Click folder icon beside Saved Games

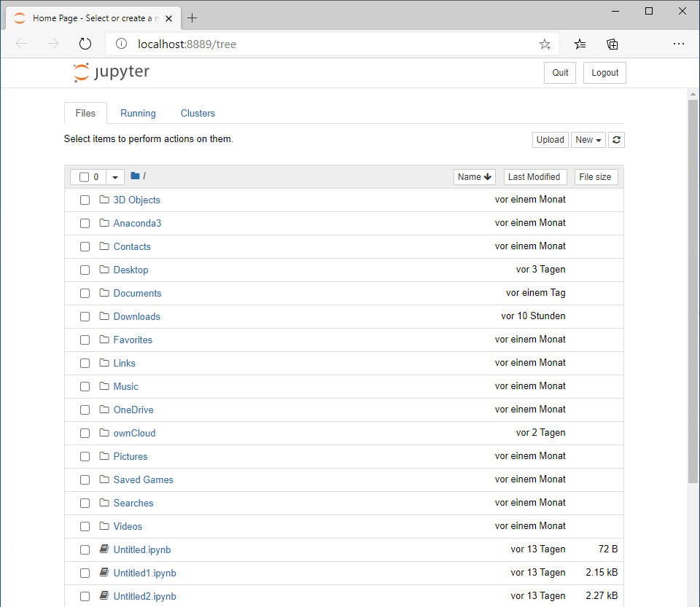click(104, 479)
